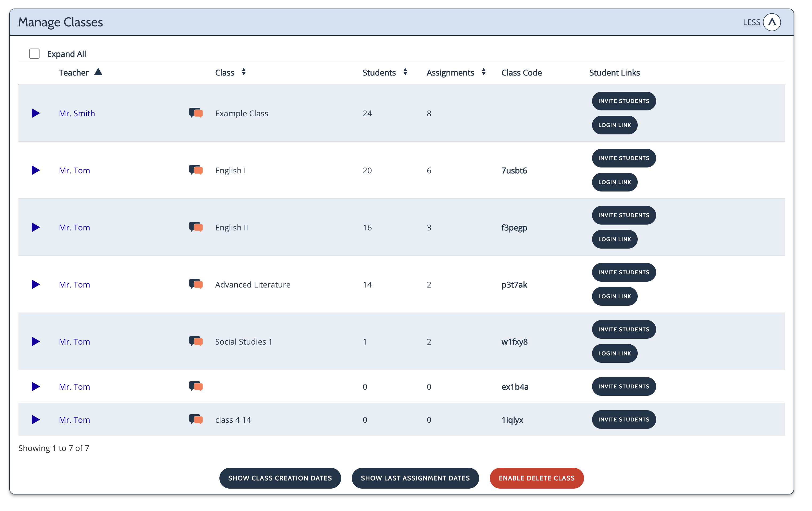
Task: Click the Assignments column header
Action: coord(450,73)
